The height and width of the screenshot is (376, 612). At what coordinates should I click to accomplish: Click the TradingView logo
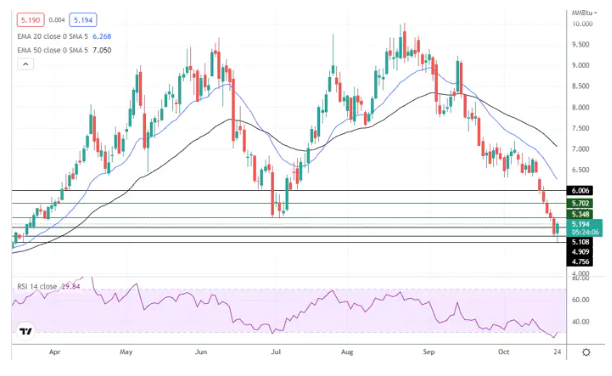26,331
